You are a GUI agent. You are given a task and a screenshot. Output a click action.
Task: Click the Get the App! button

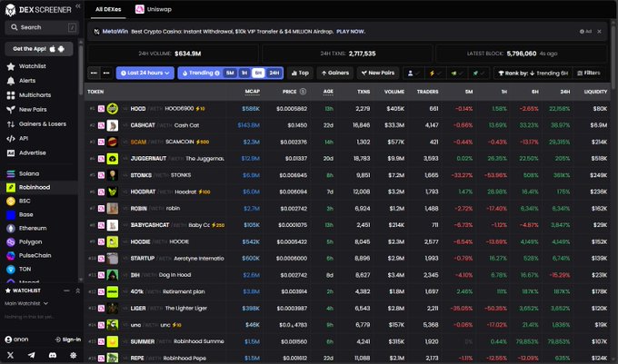38,49
